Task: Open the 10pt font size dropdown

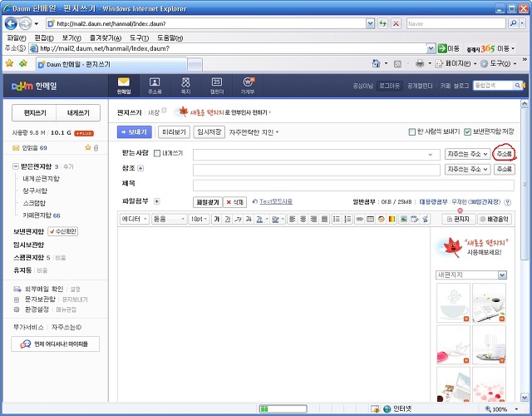Action: point(199,219)
